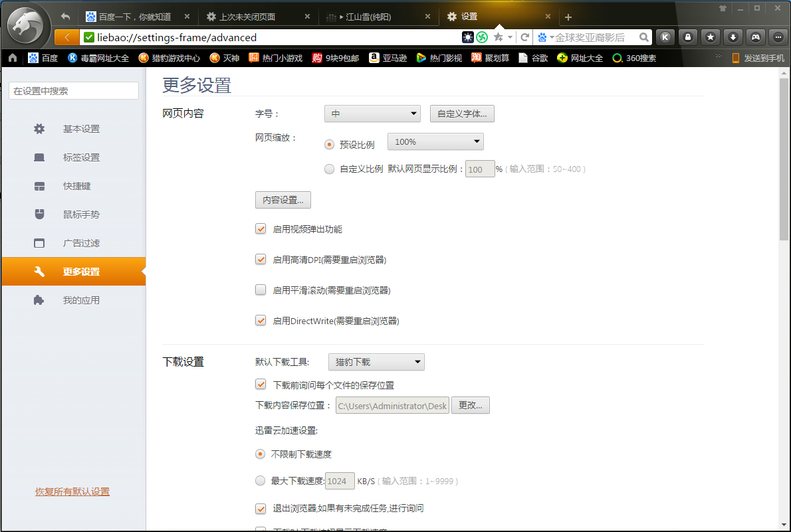The width and height of the screenshot is (791, 532).
Task: Click the lock icon for account login
Action: pyautogui.click(x=688, y=38)
